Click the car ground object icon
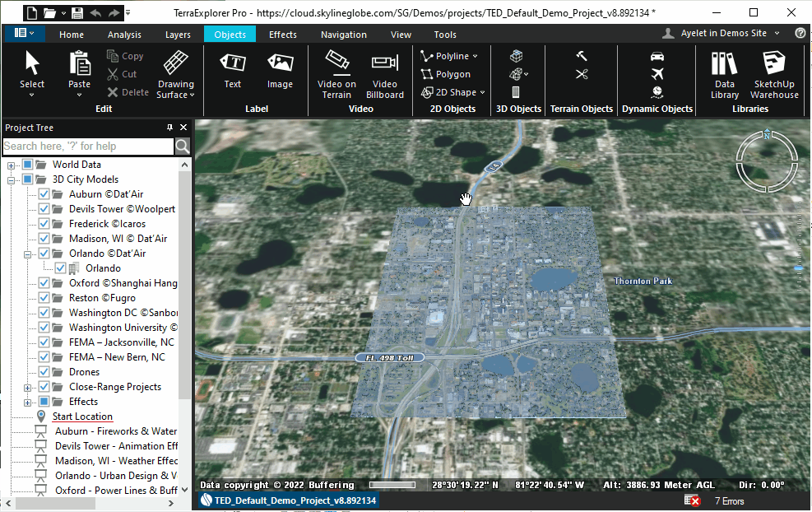 coord(657,56)
